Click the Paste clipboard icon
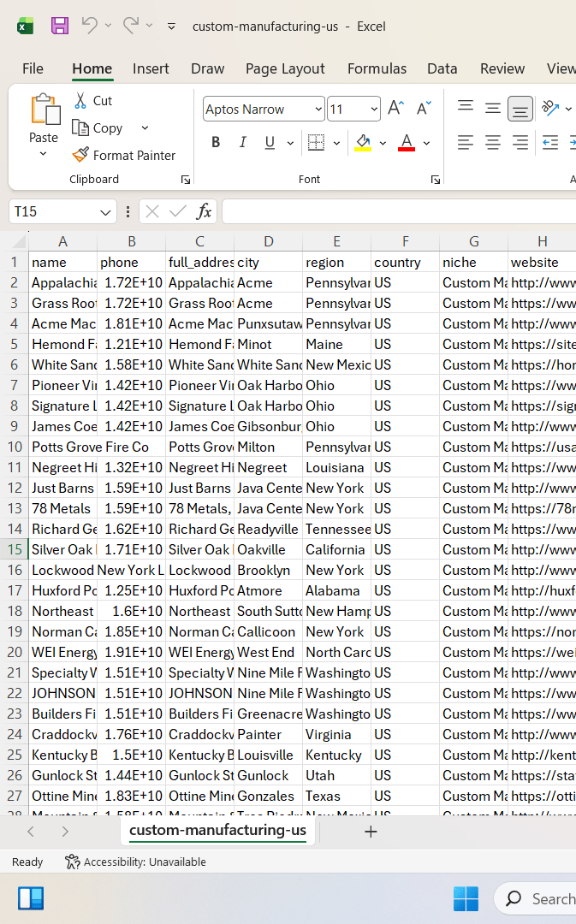 [45, 110]
